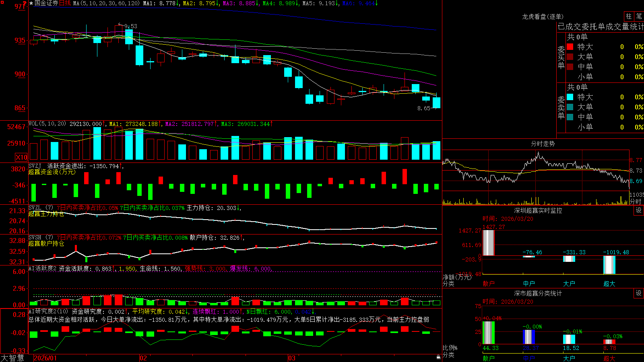Open 设 settings for 深市超赢分类统计

tap(639, 293)
